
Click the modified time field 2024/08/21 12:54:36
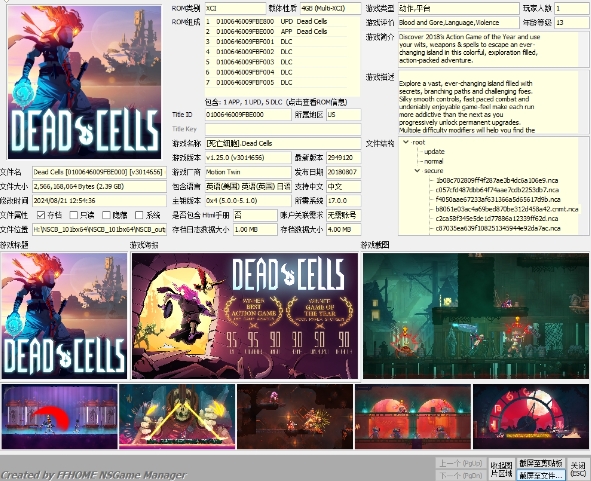(x=99, y=201)
